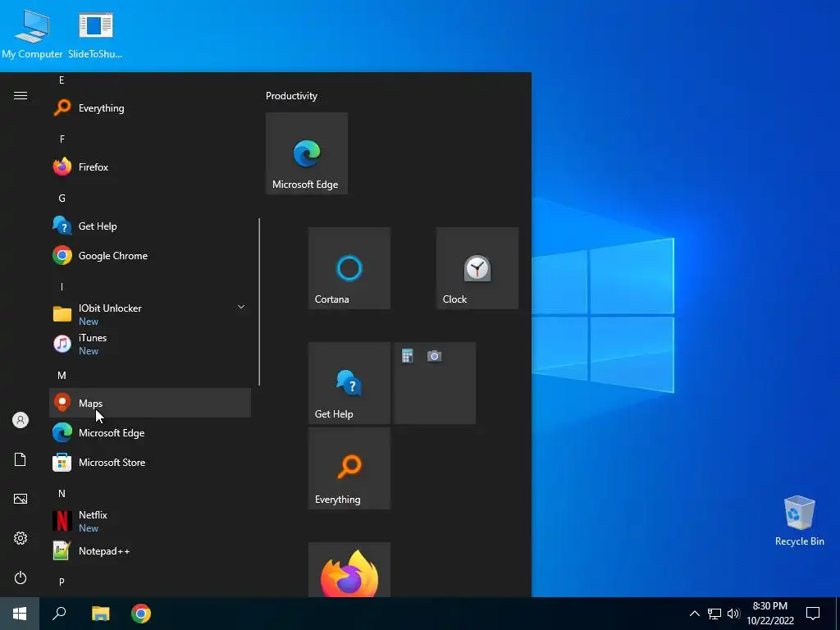Image resolution: width=840 pixels, height=630 pixels.
Task: Open Everything in the app list
Action: click(150, 108)
